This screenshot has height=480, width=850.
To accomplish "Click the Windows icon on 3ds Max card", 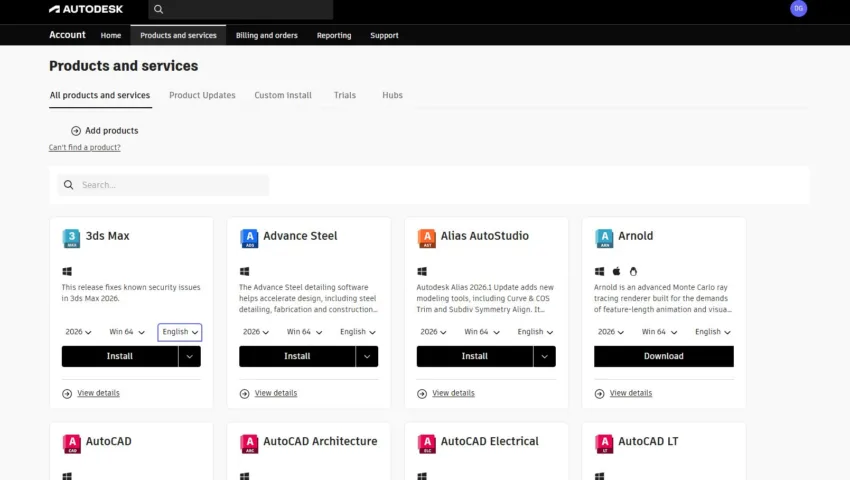I will click(x=67, y=271).
